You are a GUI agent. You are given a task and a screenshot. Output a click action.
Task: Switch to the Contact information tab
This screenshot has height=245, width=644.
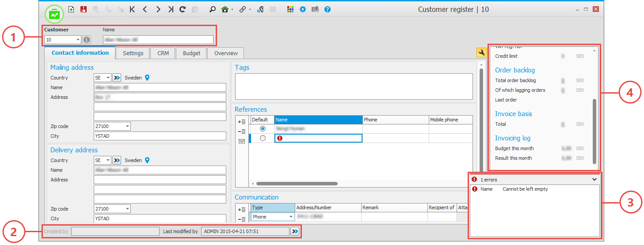[80, 53]
